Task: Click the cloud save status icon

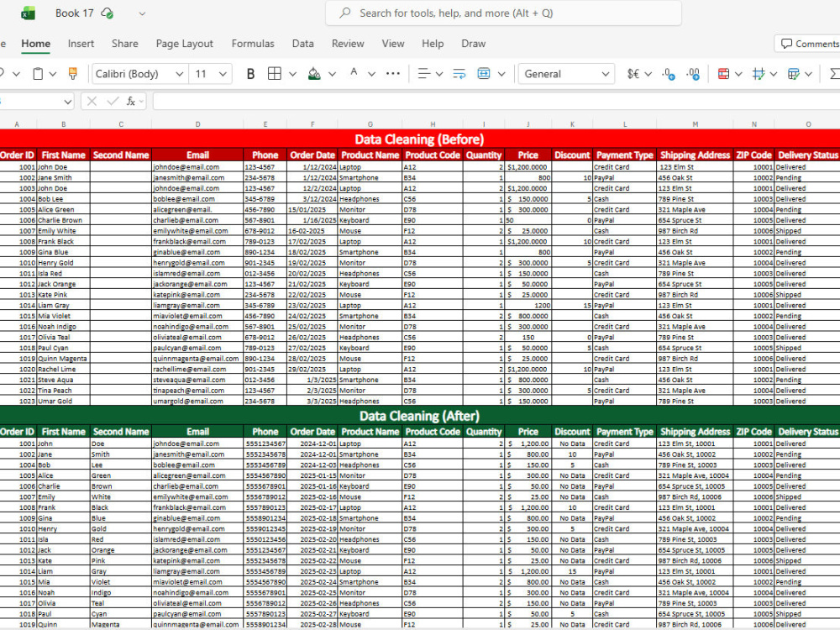Action: [108, 13]
